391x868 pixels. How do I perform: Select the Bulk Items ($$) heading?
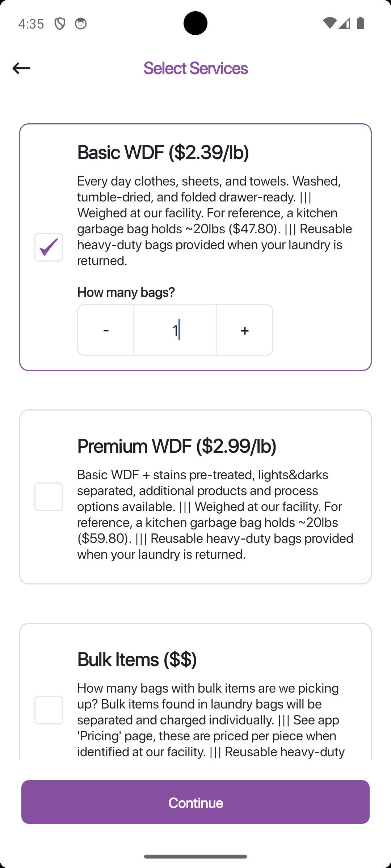click(137, 659)
